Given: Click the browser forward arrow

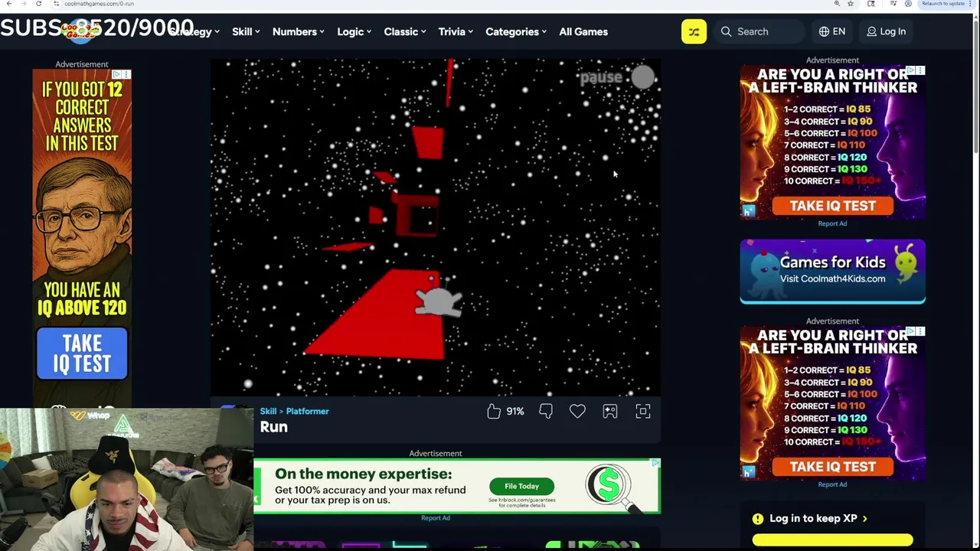Looking at the screenshot, I should [23, 4].
